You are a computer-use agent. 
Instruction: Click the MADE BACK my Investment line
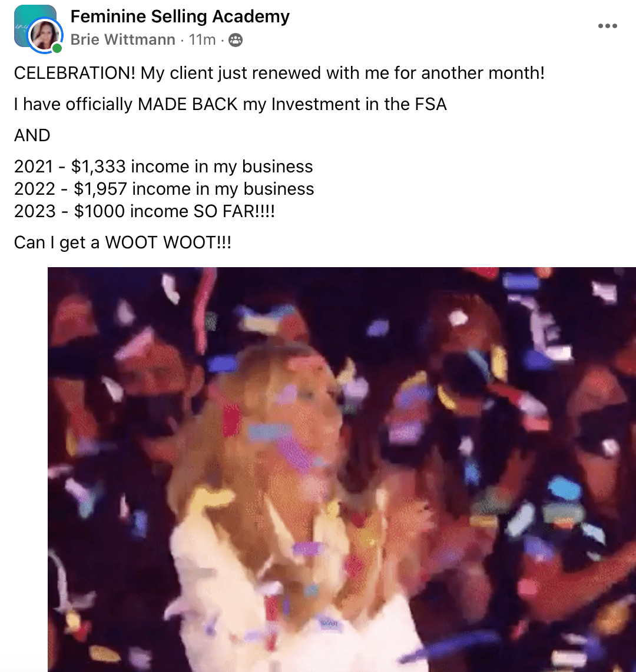(230, 104)
